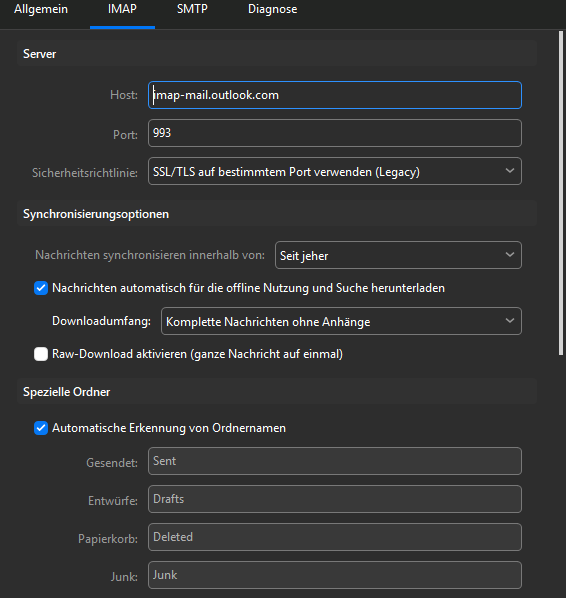Click the Entwürfe folder field
The width and height of the screenshot is (566, 598).
point(334,499)
